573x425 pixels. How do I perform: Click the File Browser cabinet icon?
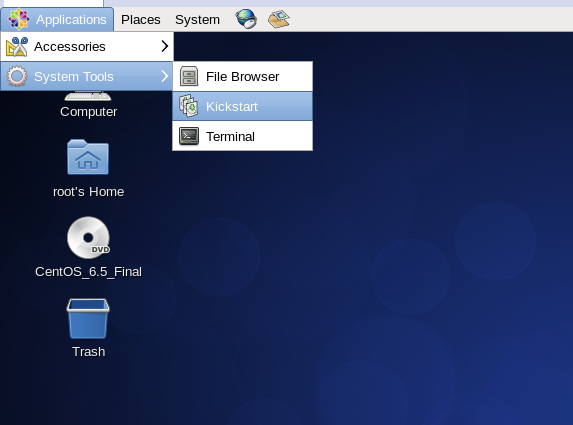pos(189,76)
